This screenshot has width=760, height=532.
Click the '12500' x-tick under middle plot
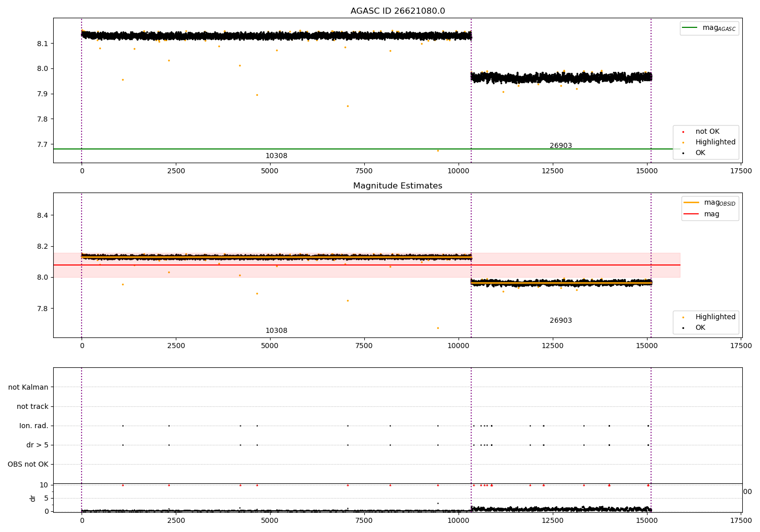553,346
